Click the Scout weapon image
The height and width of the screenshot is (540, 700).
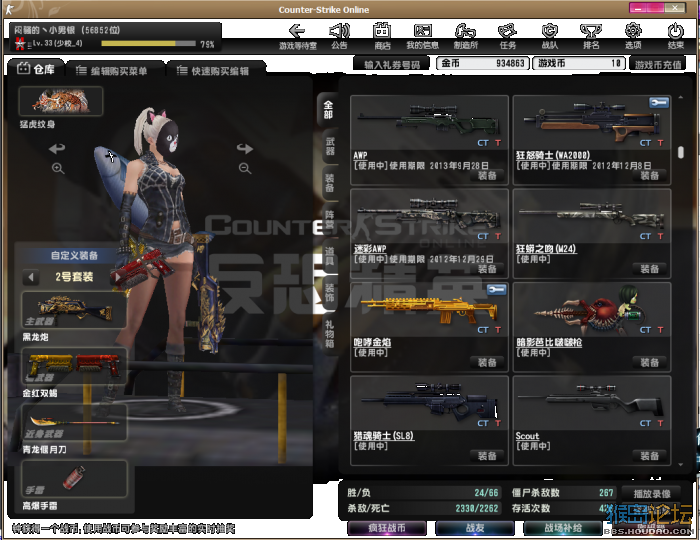click(x=592, y=399)
